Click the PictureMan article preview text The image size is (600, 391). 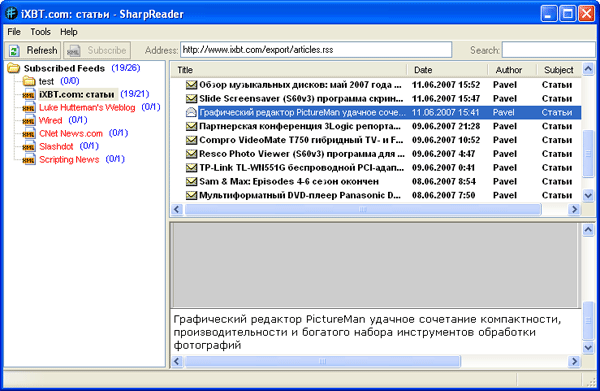[367, 332]
